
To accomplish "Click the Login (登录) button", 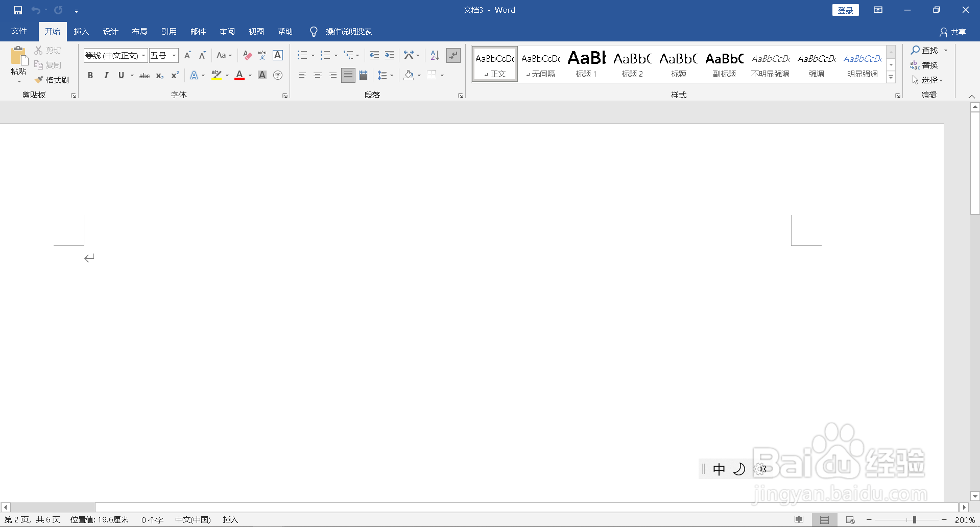I will 846,10.
